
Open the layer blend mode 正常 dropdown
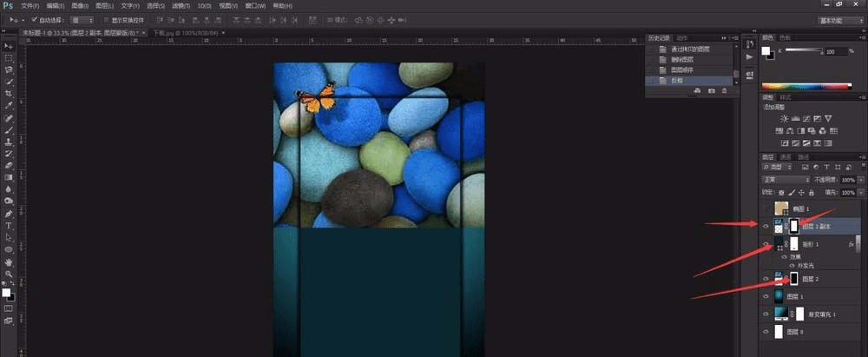786,180
